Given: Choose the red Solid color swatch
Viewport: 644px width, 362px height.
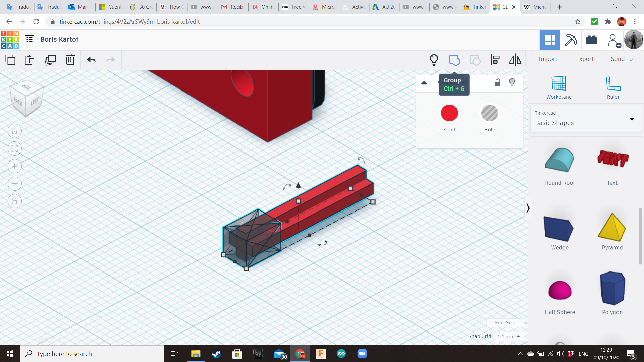Looking at the screenshot, I should (449, 113).
